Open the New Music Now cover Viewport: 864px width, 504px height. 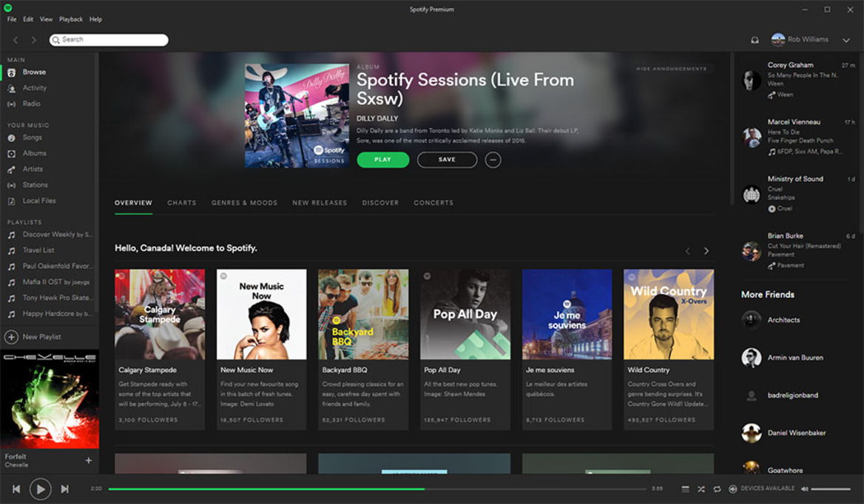pyautogui.click(x=262, y=314)
